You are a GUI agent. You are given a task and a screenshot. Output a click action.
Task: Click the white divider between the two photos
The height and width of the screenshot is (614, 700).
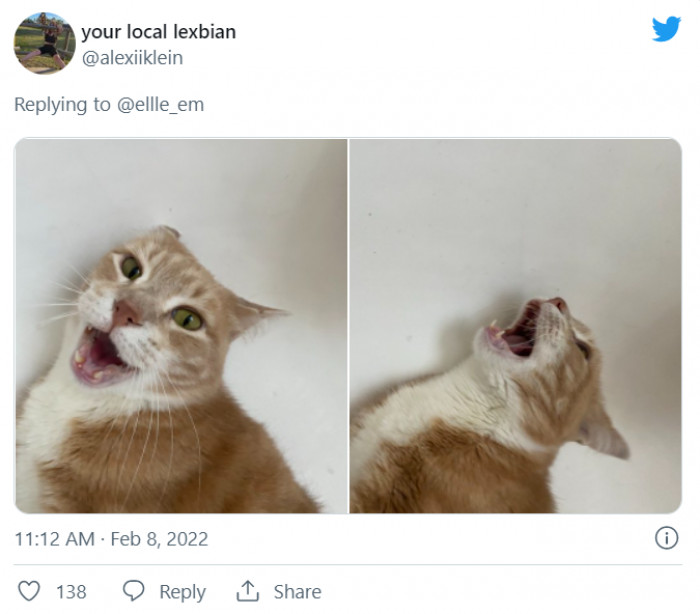point(348,325)
